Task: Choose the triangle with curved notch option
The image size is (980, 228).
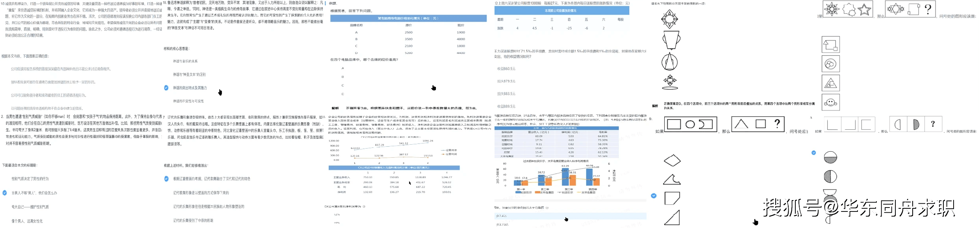Action: point(672,180)
